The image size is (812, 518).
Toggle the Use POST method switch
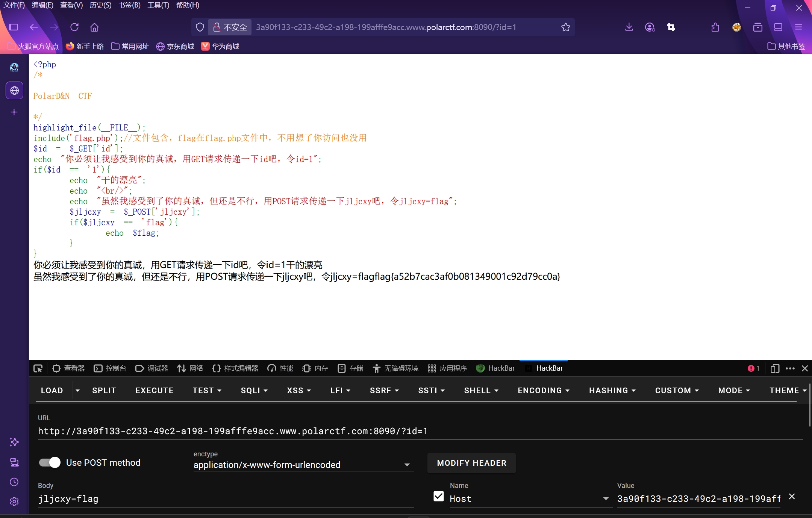[50, 462]
